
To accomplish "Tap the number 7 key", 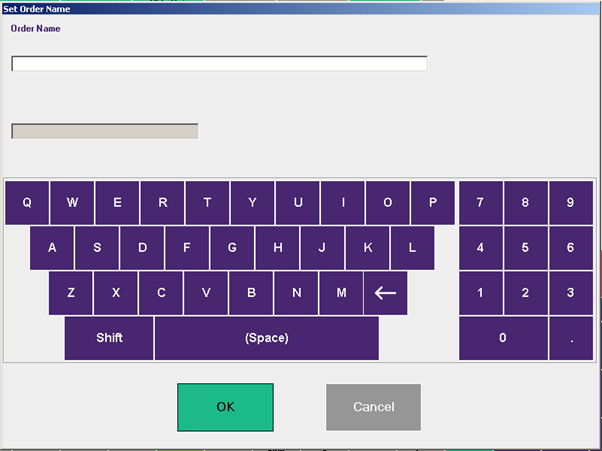I will point(481,203).
